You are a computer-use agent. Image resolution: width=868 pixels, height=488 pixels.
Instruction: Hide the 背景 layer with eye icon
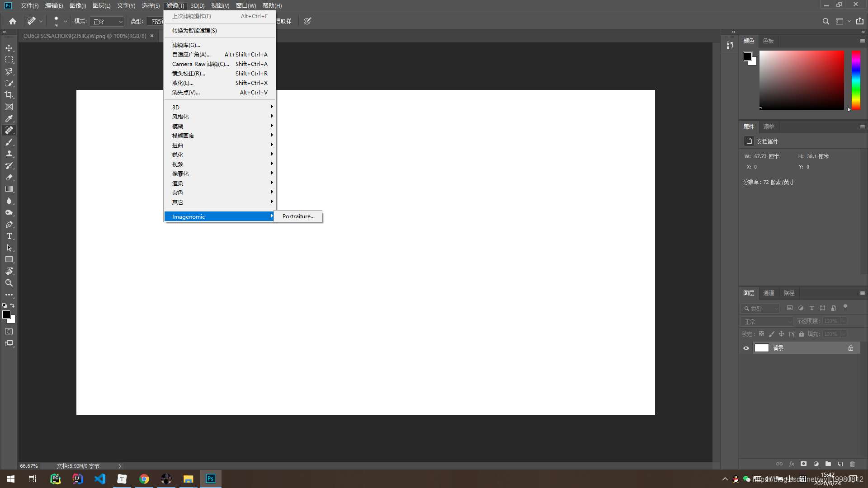[746, 348]
